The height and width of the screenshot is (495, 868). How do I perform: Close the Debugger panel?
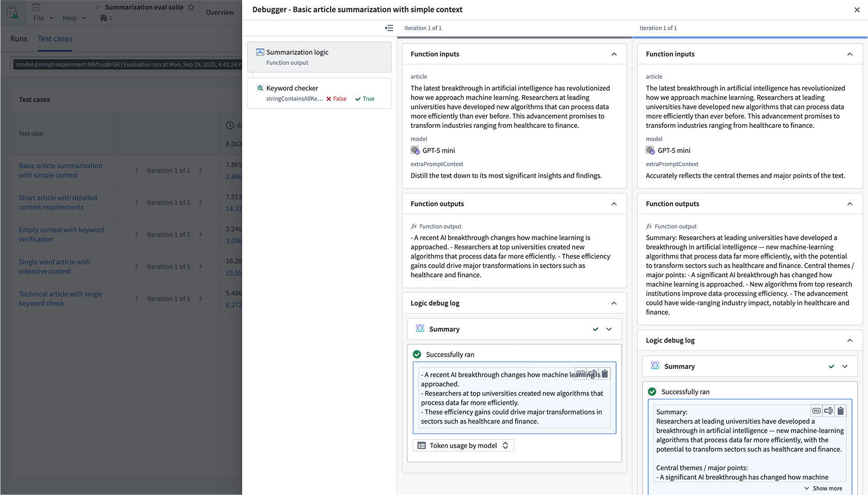pyautogui.click(x=857, y=10)
